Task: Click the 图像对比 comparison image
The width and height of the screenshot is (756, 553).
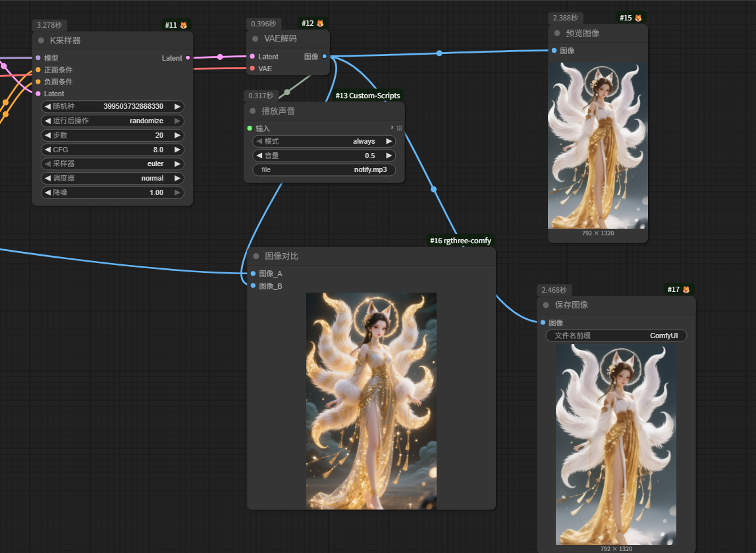Action: pos(371,401)
